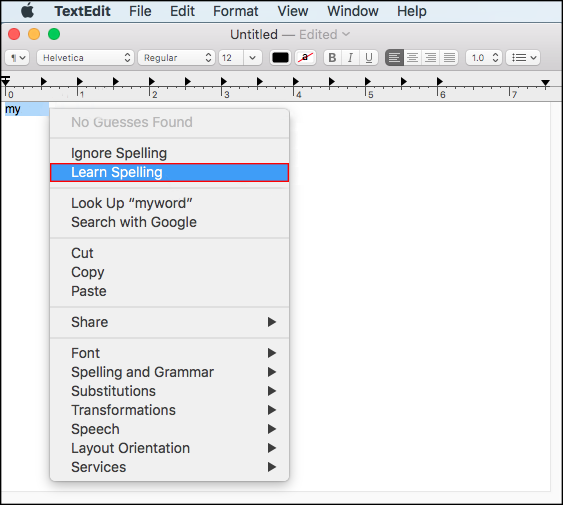The image size is (563, 505).
Task: Open the Apple menu
Action: pos(27,11)
